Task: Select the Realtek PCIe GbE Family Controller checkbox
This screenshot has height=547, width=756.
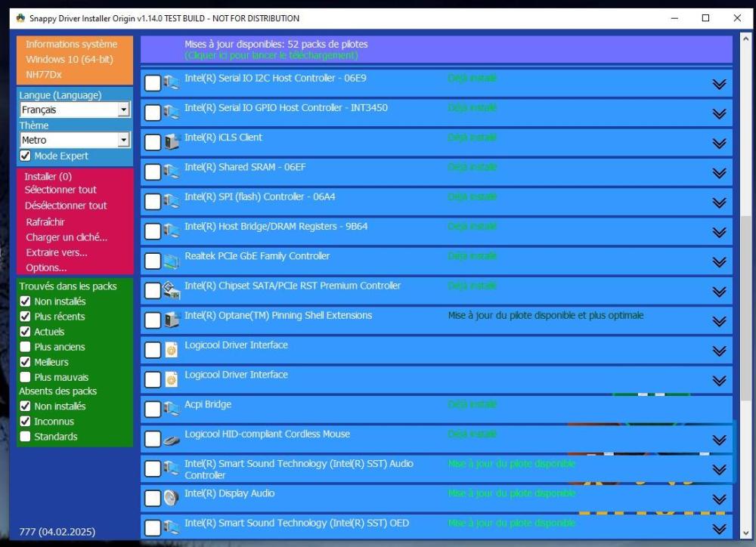Action: 153,261
